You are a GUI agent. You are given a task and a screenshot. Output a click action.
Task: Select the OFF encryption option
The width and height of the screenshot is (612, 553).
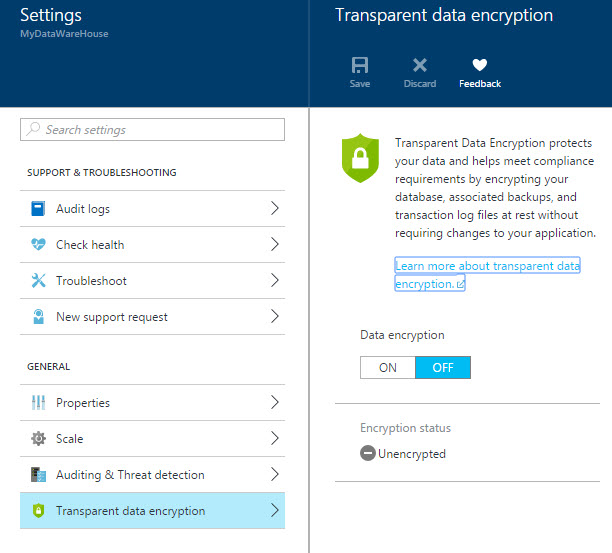pos(442,368)
